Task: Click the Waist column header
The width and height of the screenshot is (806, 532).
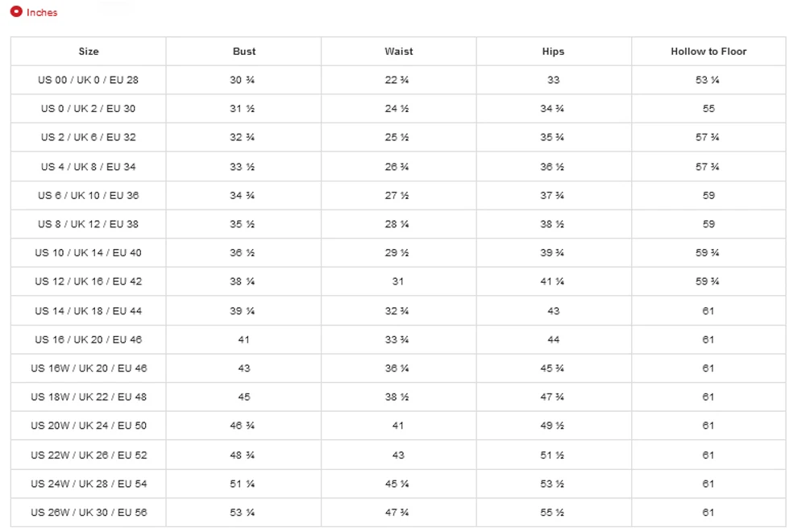Action: (399, 52)
